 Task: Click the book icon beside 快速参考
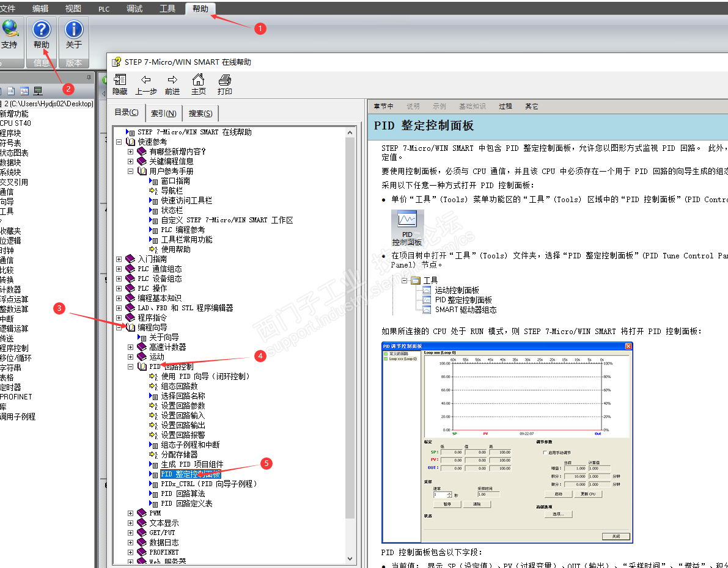coord(130,142)
